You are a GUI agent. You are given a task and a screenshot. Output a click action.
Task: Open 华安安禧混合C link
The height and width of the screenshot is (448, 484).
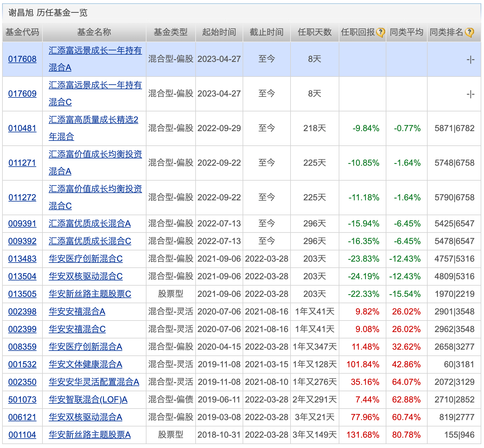pos(77,329)
